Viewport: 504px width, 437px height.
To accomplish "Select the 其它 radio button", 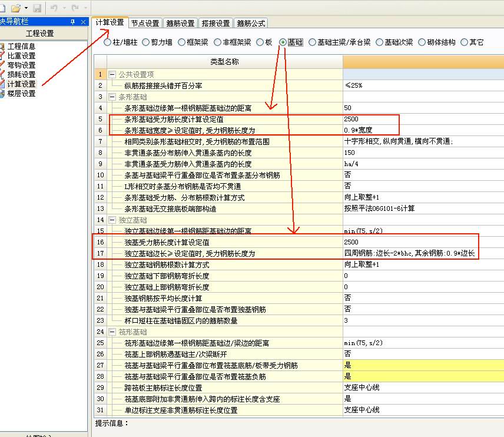I will pyautogui.click(x=464, y=42).
